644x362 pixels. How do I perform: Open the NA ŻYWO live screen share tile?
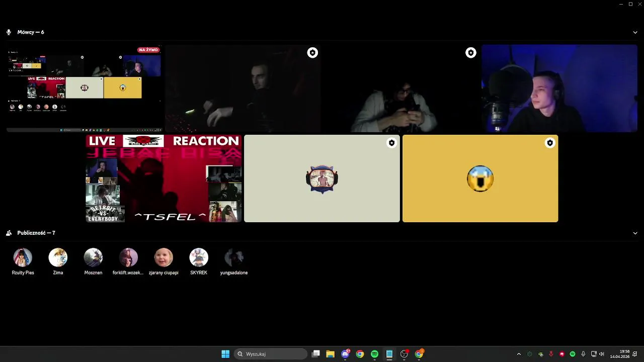(x=84, y=88)
